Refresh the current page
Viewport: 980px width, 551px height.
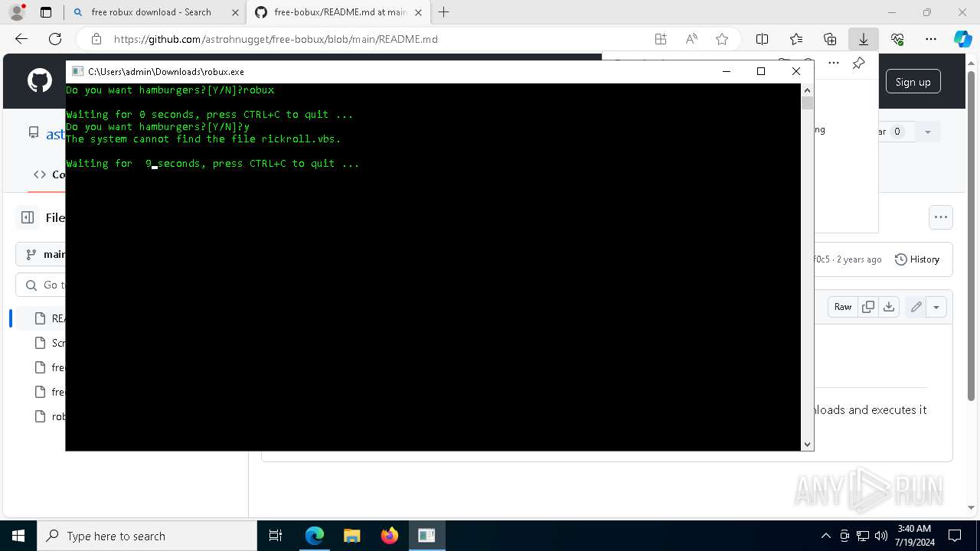tap(55, 39)
